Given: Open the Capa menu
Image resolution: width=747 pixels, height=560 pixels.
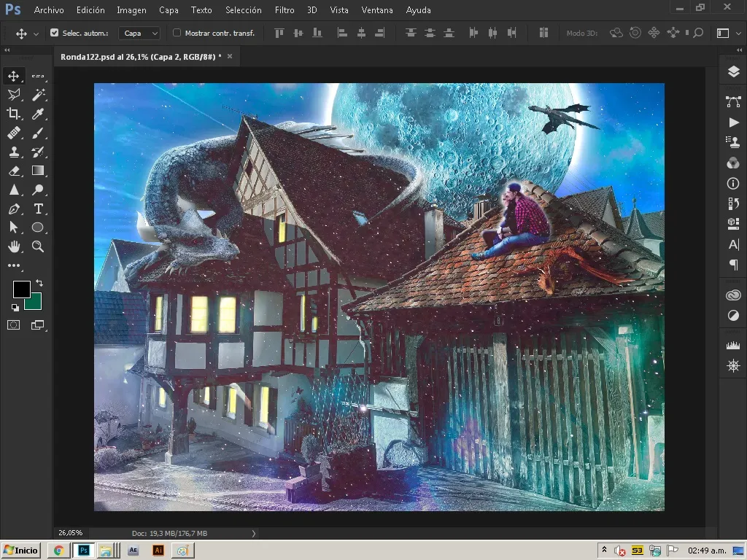Looking at the screenshot, I should pos(169,10).
